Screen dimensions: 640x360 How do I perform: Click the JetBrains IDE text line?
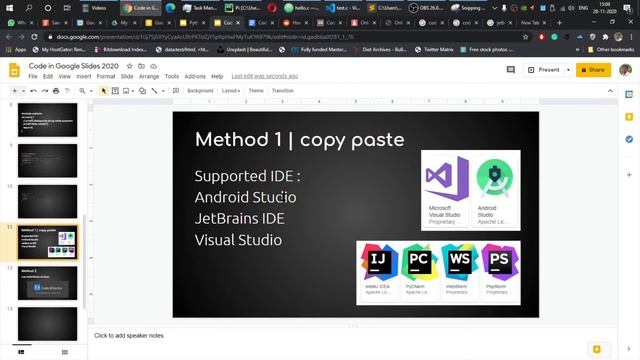tap(240, 218)
